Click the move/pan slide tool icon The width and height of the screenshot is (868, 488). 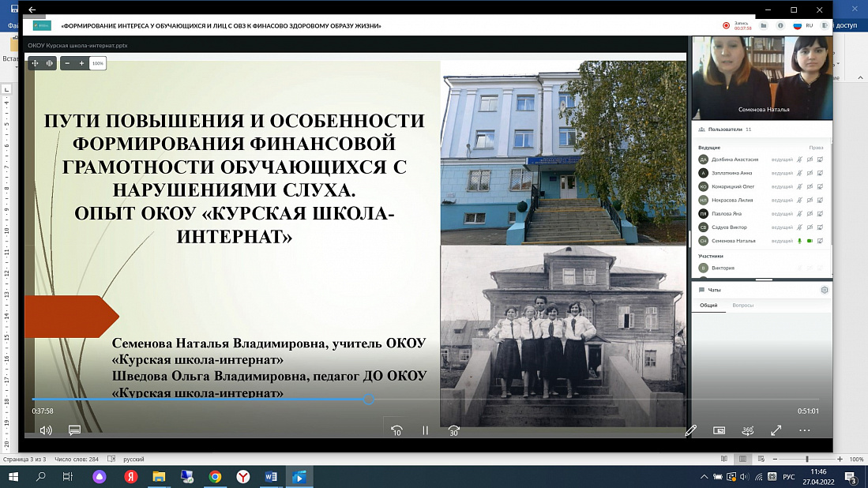pyautogui.click(x=35, y=63)
